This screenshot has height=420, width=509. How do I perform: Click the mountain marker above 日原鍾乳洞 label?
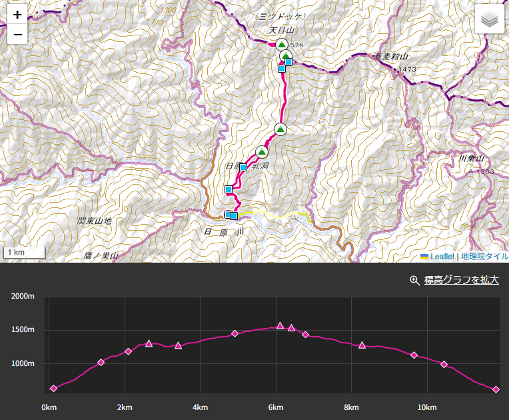coord(262,152)
